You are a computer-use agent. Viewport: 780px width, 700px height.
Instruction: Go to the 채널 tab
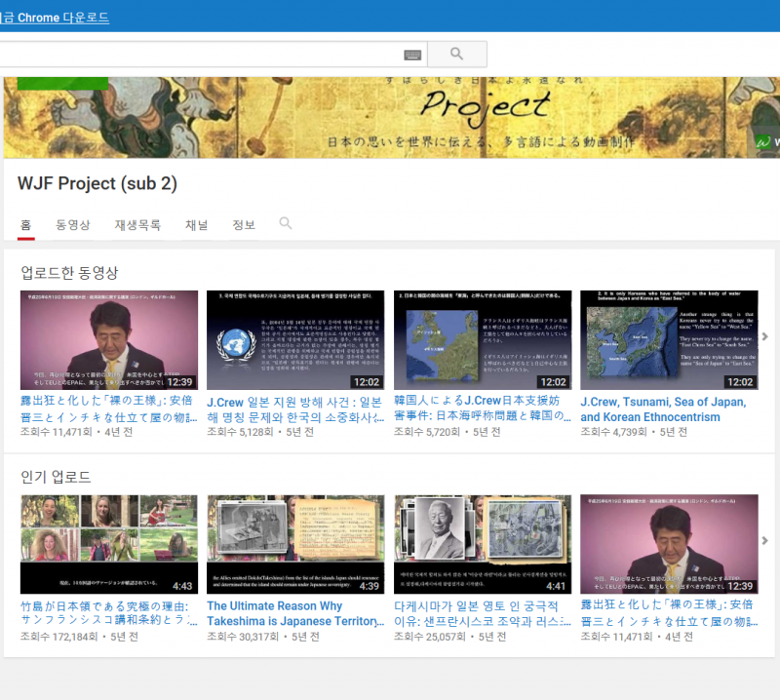click(197, 225)
